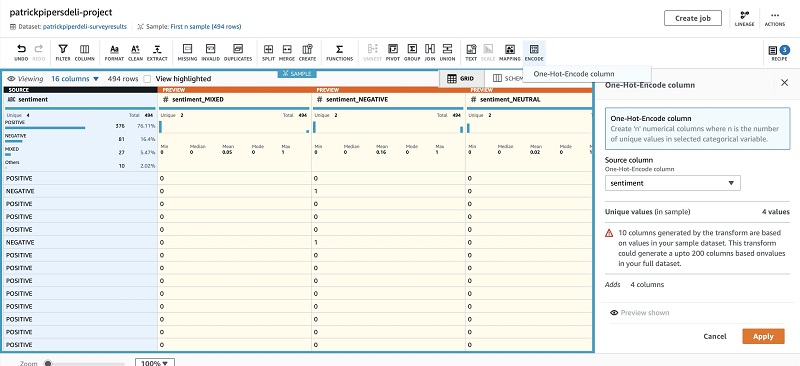The image size is (800, 366).
Task: Open the Join tool
Action: [430, 52]
